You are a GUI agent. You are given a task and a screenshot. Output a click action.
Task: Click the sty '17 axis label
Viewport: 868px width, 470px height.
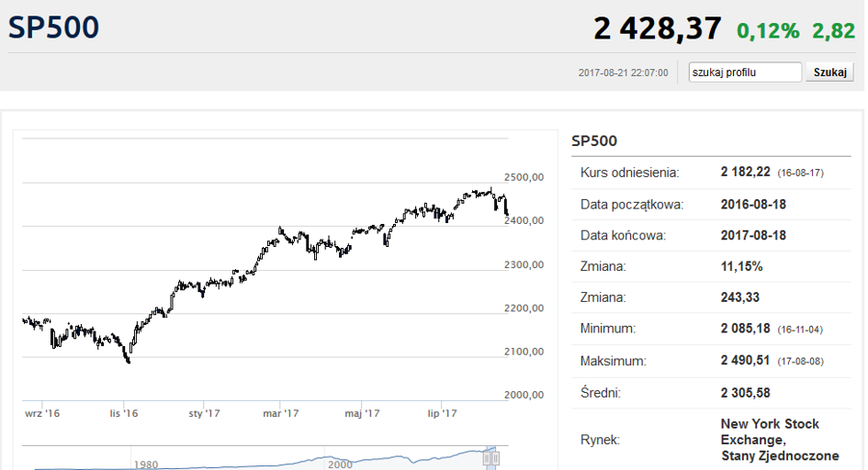tap(203, 414)
